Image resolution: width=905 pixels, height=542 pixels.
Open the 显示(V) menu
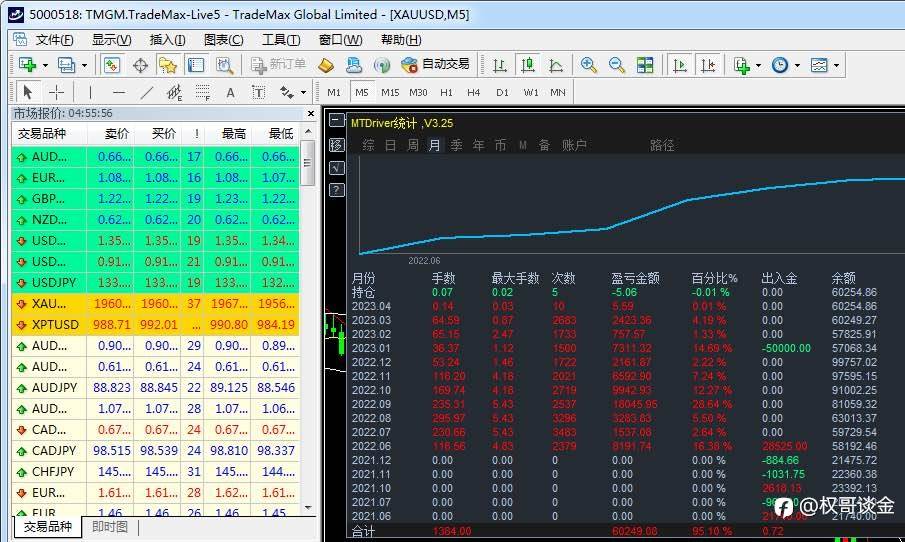coord(111,40)
